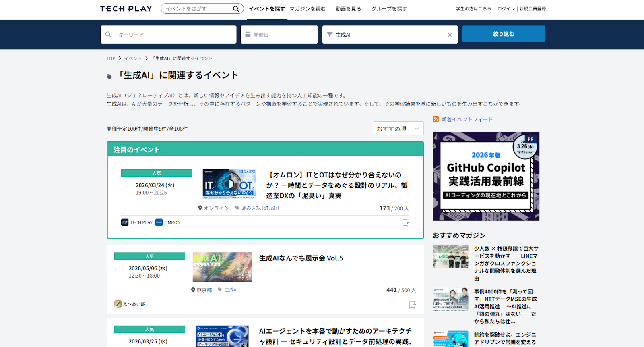Click the TECH PLAY organizer icon
The image size is (644, 347).
(x=125, y=222)
